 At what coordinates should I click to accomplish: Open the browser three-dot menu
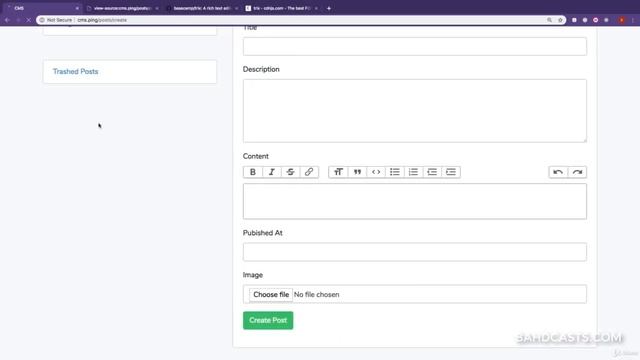[x=633, y=20]
